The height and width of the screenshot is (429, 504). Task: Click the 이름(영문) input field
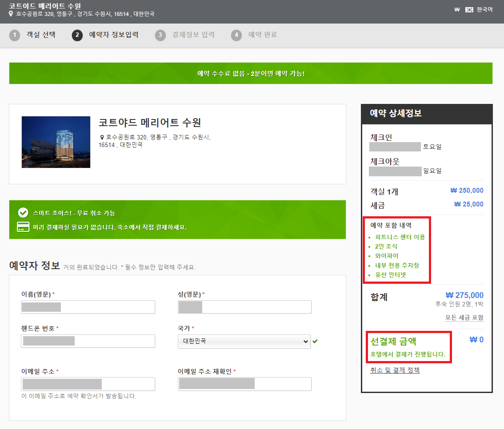coord(88,307)
